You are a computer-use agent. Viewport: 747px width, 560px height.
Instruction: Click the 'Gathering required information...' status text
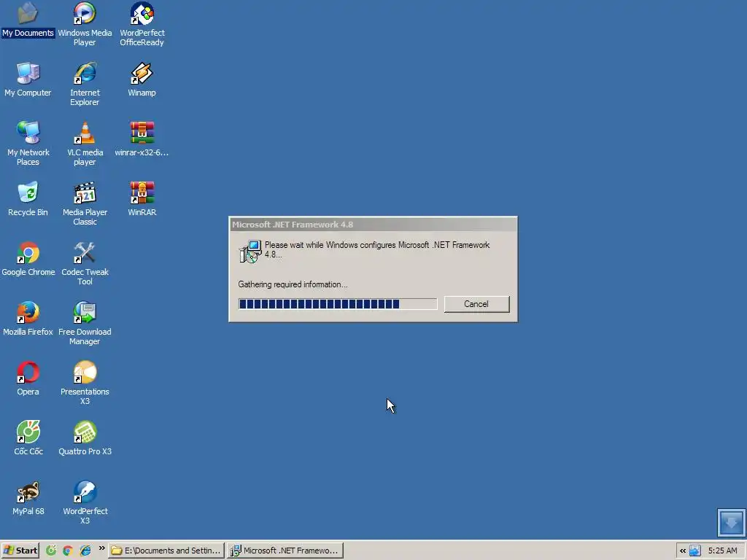click(293, 284)
